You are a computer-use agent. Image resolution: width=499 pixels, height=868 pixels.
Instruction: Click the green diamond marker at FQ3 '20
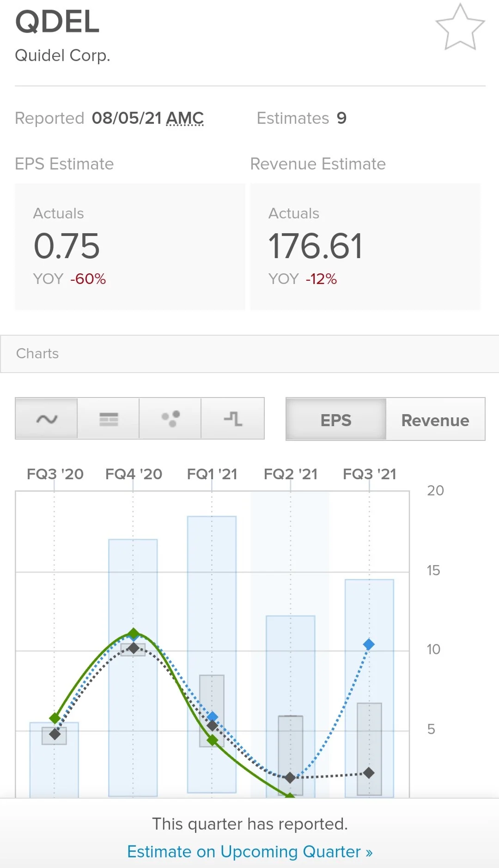click(x=55, y=718)
